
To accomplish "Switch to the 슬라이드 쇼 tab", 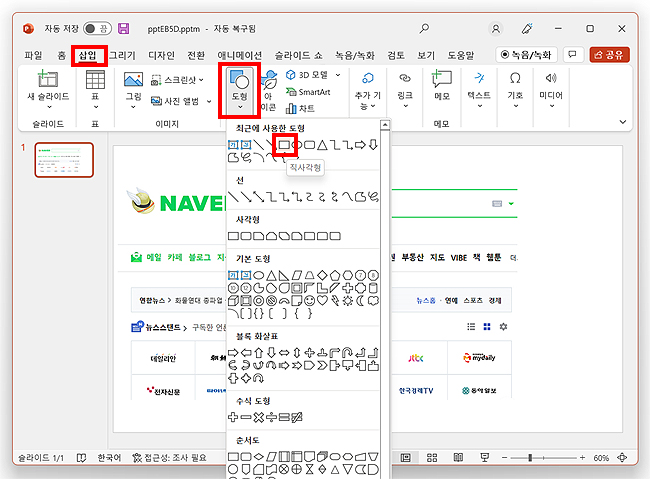I will coord(298,55).
